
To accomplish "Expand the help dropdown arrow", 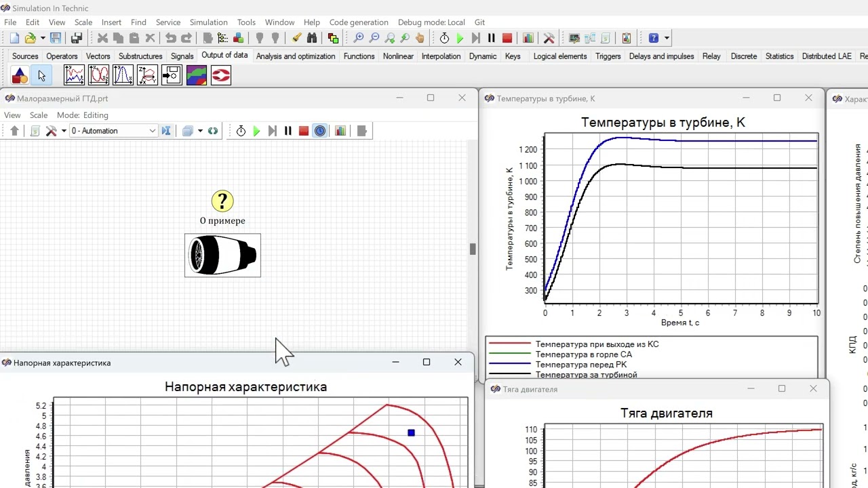I will [x=667, y=38].
